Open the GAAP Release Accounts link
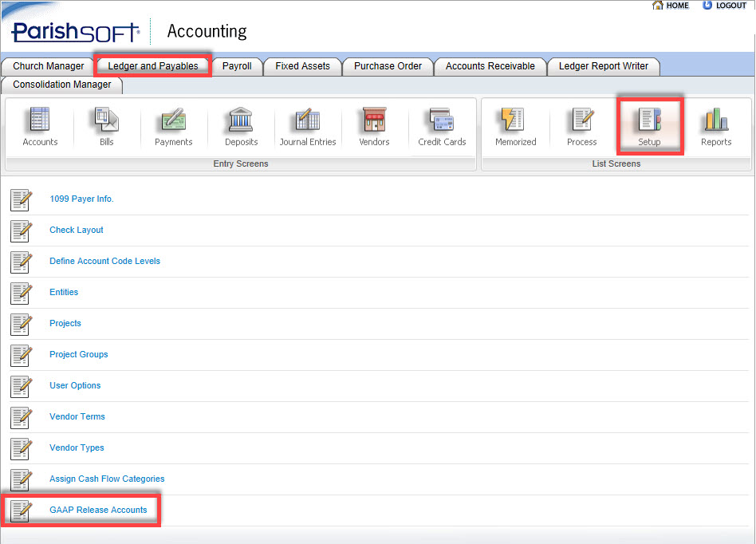The image size is (756, 544). tap(98, 510)
